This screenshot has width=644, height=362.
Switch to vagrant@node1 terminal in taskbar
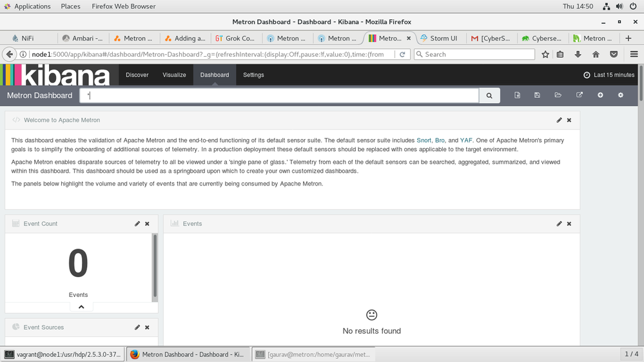click(63, 354)
